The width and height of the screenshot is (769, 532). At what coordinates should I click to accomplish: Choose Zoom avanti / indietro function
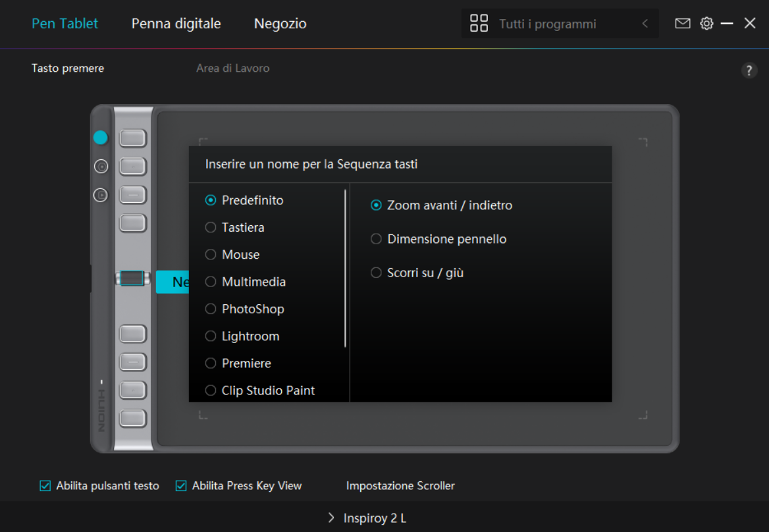click(x=441, y=205)
